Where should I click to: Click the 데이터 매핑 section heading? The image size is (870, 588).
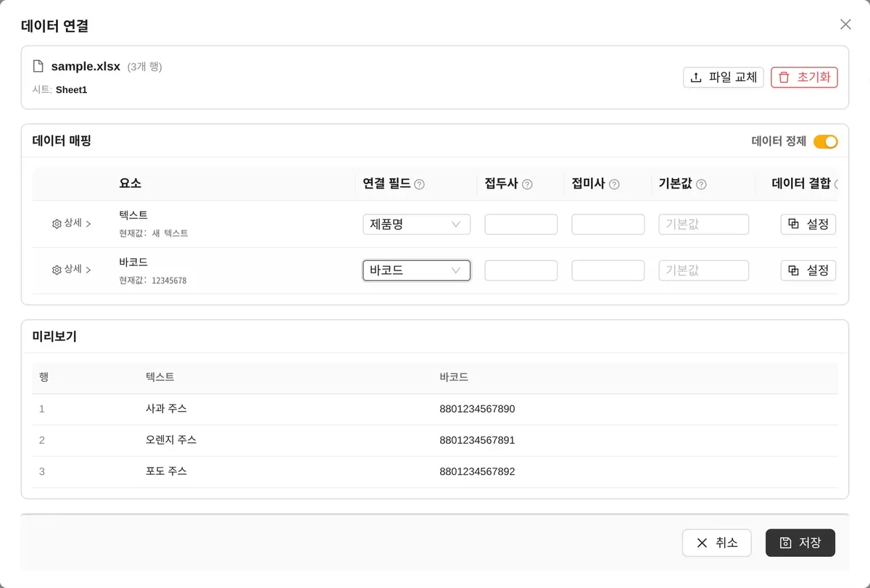coord(62,141)
